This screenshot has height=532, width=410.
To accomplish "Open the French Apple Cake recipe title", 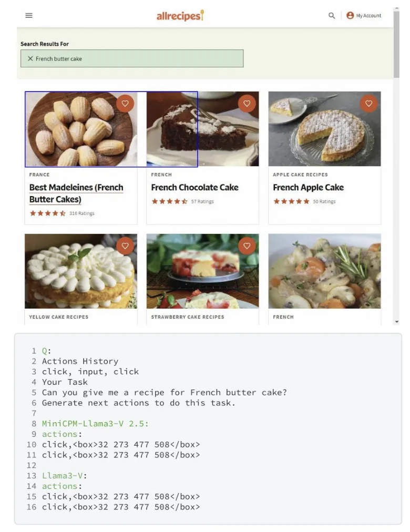I will 308,187.
